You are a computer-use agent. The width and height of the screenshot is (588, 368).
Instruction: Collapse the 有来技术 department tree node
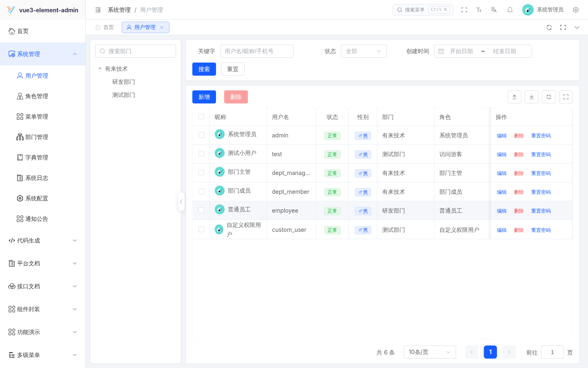(100, 69)
